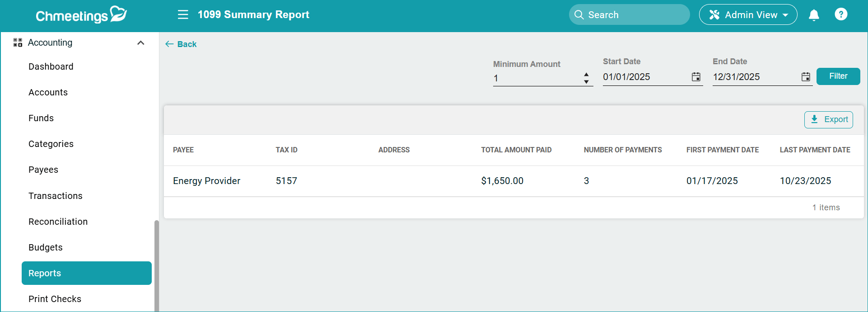This screenshot has width=868, height=312.
Task: Select Reconciliation in the sidebar
Action: tap(58, 222)
